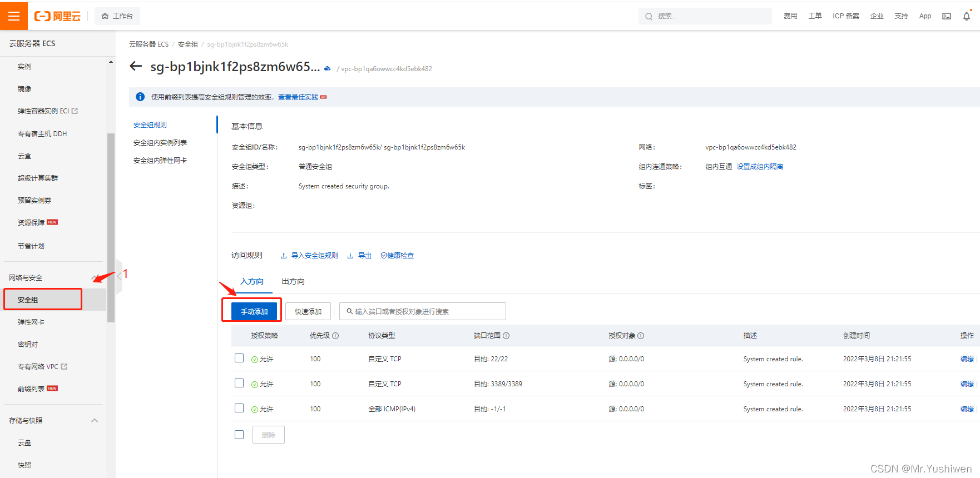The height and width of the screenshot is (478, 980).
Task: Click the external link icon beside 专有网络 VPC
Action: tap(64, 367)
